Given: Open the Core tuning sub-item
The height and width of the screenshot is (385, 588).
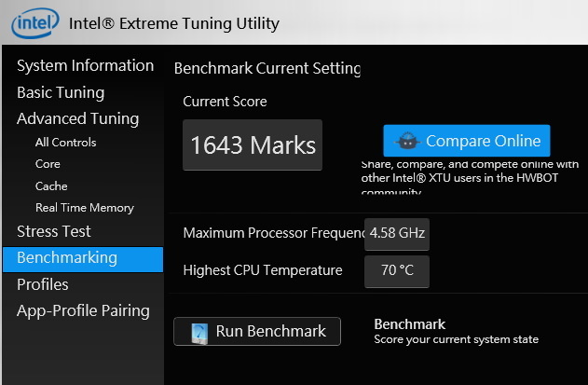Looking at the screenshot, I should pos(48,164).
